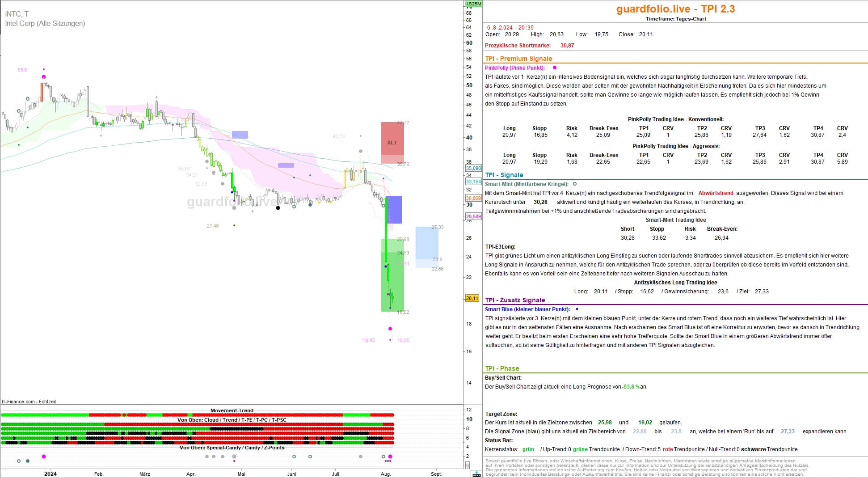Click the Kerzenstatus grün value
The width and height of the screenshot is (868, 478).
pos(528,449)
